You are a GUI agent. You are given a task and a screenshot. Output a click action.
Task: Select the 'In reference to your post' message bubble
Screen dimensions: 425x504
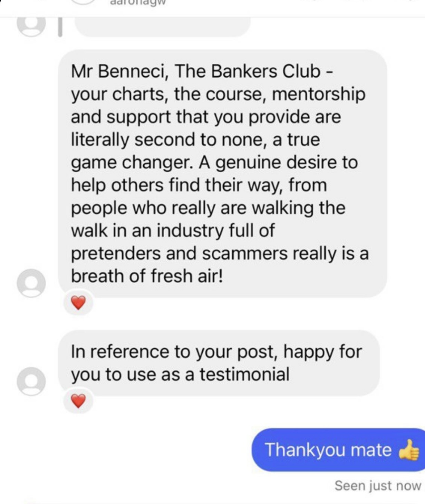[x=219, y=363]
